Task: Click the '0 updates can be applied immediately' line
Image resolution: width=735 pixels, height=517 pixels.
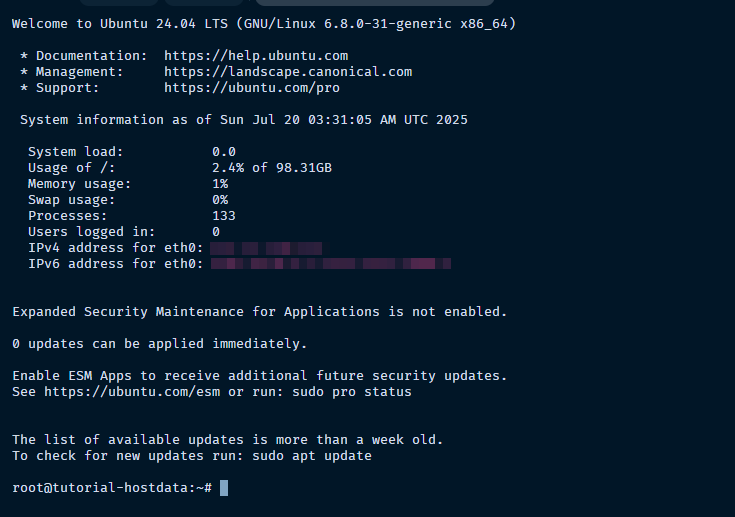Action: coord(159,344)
